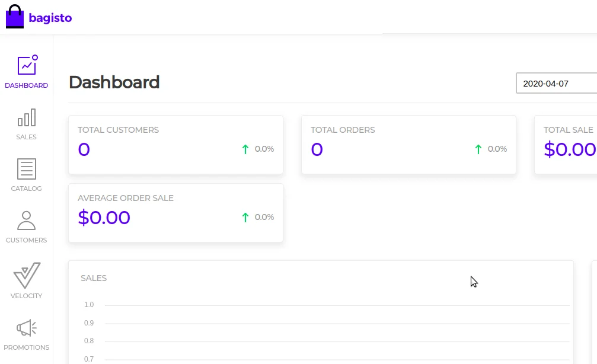Select the DASHBOARD menu label
The height and width of the screenshot is (364, 597).
[27, 85]
